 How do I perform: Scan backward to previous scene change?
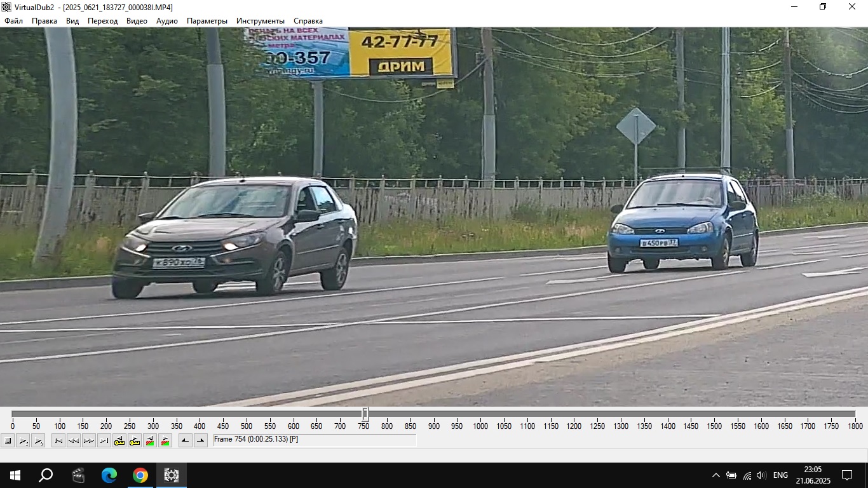[x=150, y=440]
